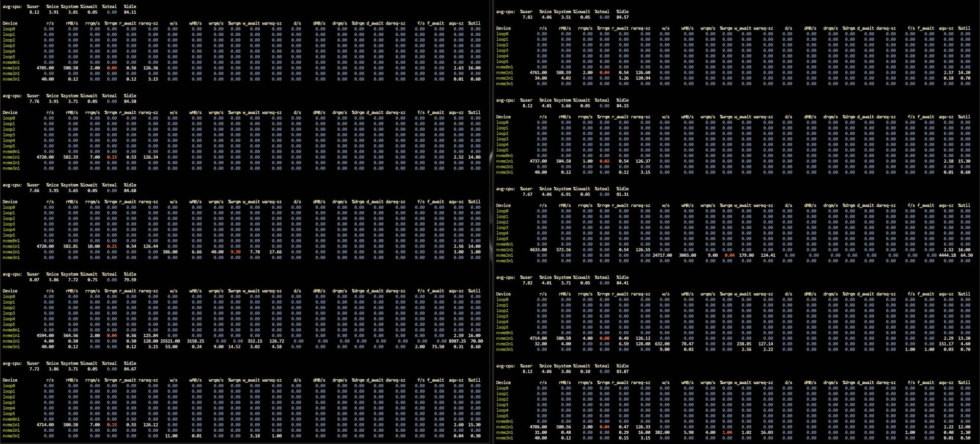The height and width of the screenshot is (444, 980).
Task: Click the red 1.04 %wrqm value
Action: tap(727, 432)
